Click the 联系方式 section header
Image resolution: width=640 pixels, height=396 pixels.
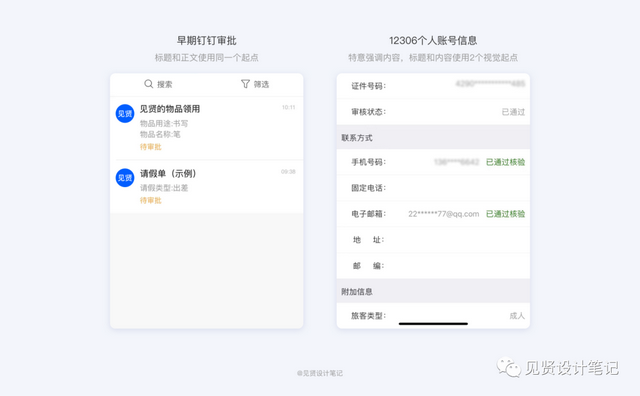click(433, 138)
